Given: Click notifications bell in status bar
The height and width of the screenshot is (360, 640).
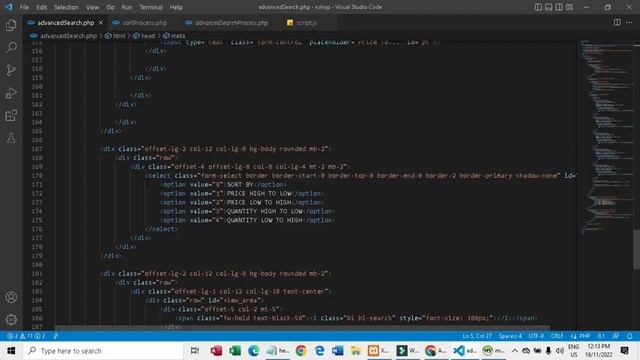Looking at the screenshot, I should tap(629, 336).
